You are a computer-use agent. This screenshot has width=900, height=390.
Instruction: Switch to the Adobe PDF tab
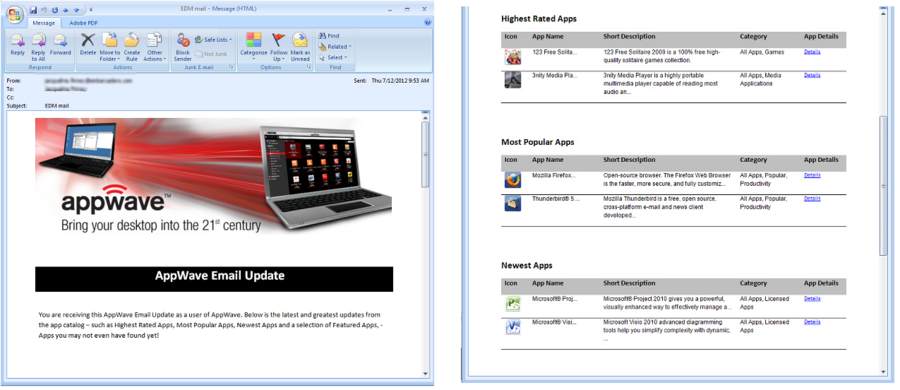(82, 23)
